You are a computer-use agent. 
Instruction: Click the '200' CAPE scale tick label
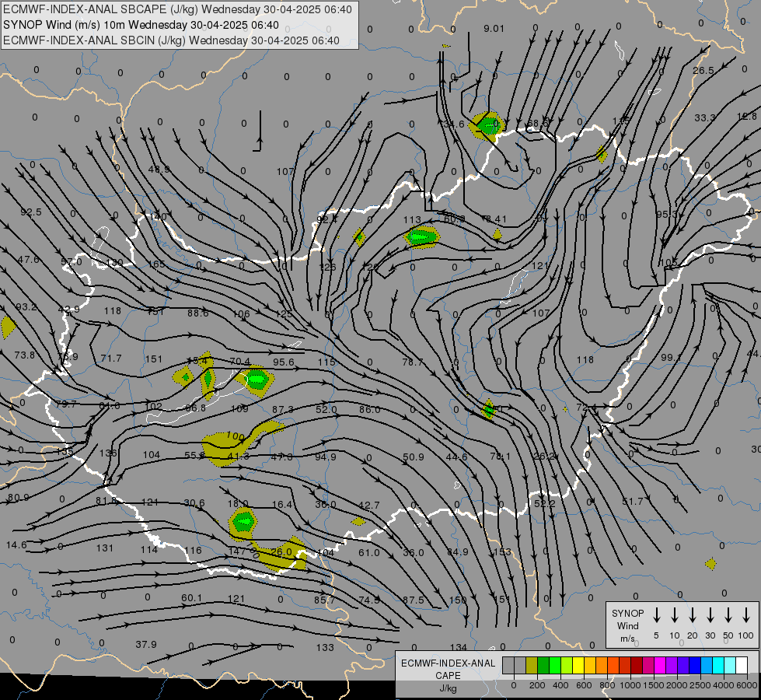[x=537, y=685]
